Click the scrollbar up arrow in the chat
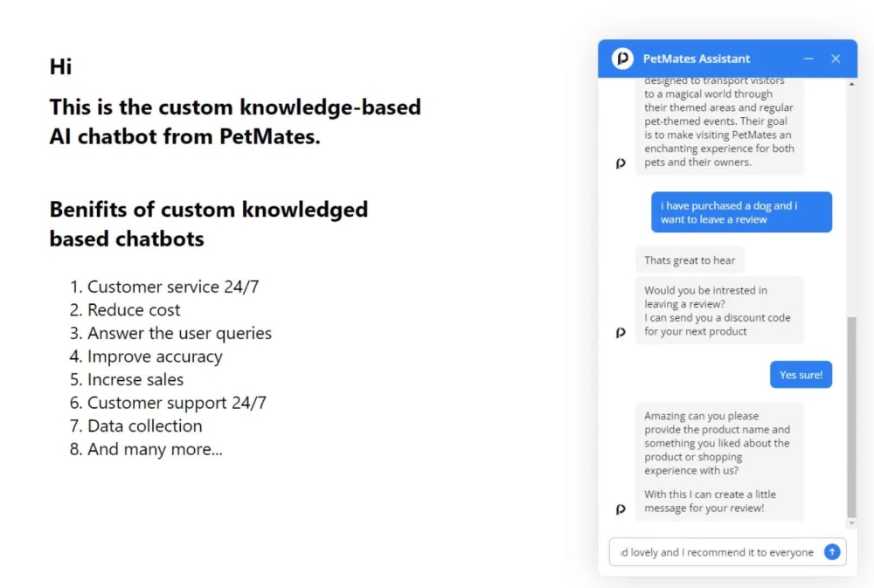The height and width of the screenshot is (588, 874). click(852, 83)
